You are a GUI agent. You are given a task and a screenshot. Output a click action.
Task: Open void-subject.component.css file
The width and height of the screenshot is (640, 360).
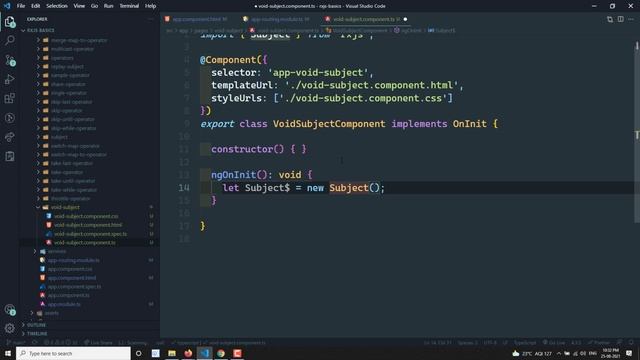click(x=86, y=216)
